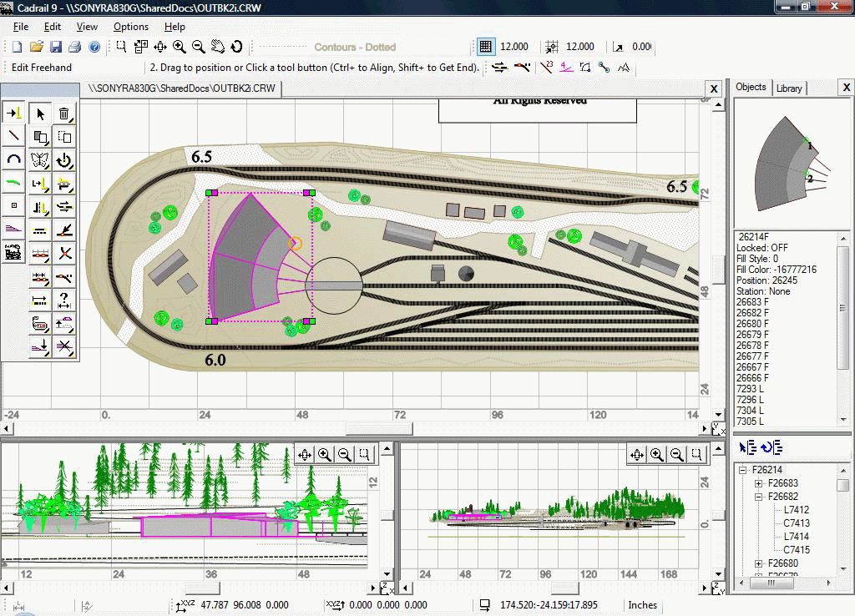The height and width of the screenshot is (616, 855).
Task: Toggle the grid display button
Action: pos(485,47)
